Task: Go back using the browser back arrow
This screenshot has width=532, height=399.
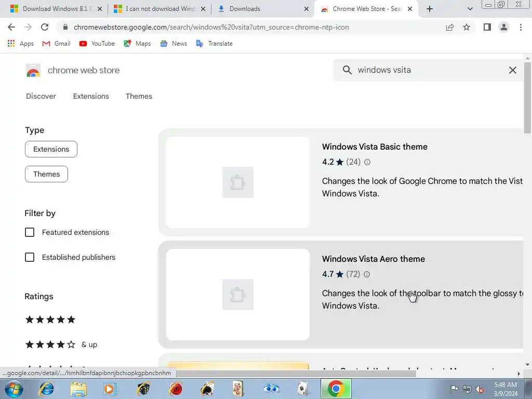Action: point(11,27)
